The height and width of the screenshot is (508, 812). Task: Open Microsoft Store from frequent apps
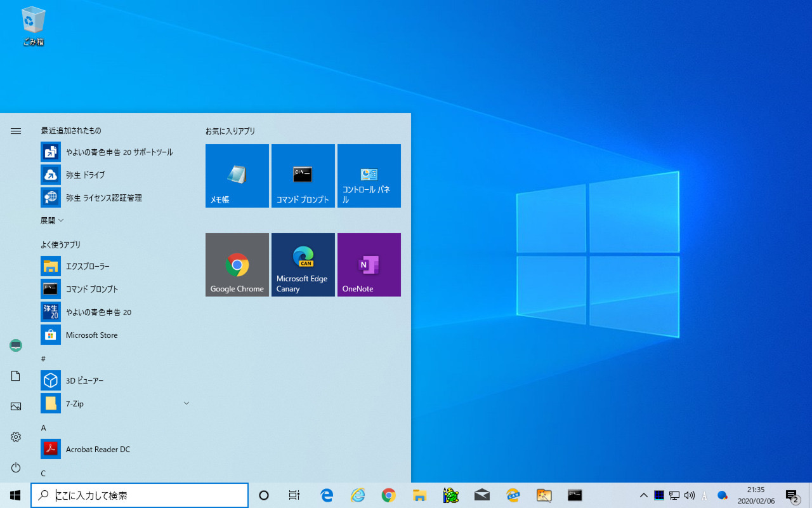tap(91, 335)
